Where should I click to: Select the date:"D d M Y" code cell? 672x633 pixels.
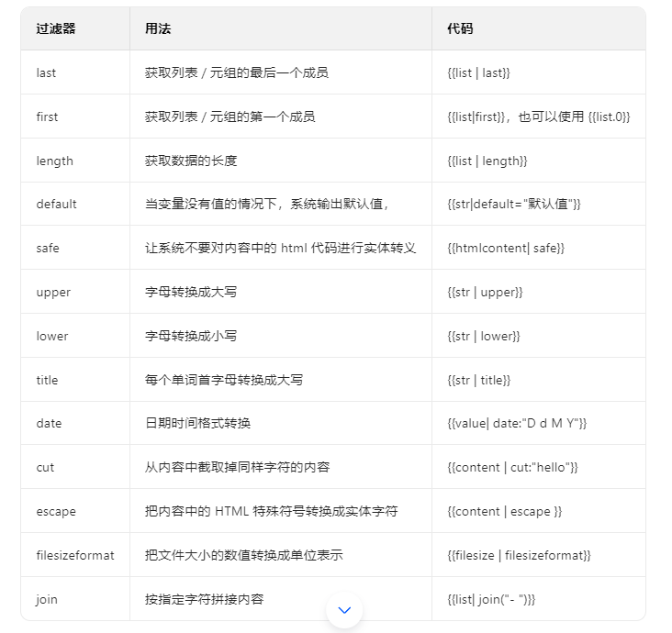click(x=517, y=423)
